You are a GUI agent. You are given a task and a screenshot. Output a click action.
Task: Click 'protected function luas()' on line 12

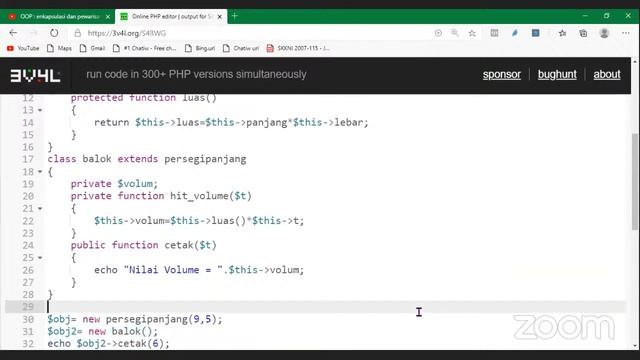coord(144,98)
